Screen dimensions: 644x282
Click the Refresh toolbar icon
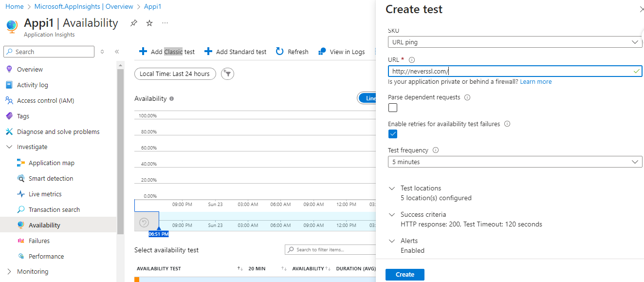tap(280, 52)
